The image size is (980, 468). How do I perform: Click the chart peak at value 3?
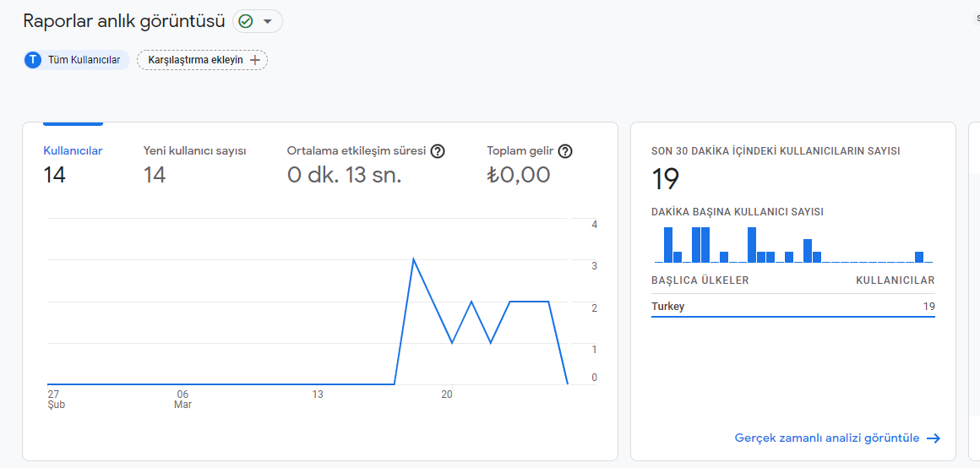(x=413, y=259)
